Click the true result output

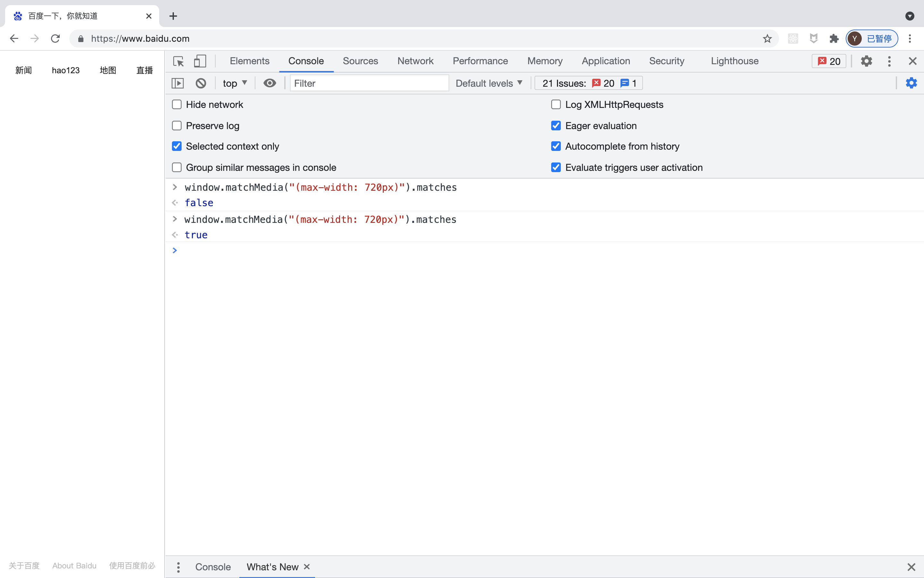(196, 235)
